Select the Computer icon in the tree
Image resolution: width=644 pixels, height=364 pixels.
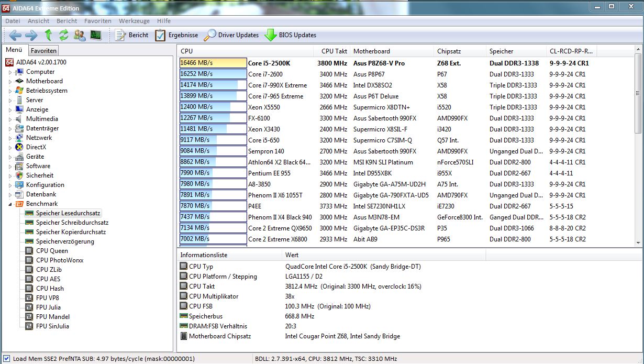(x=19, y=72)
